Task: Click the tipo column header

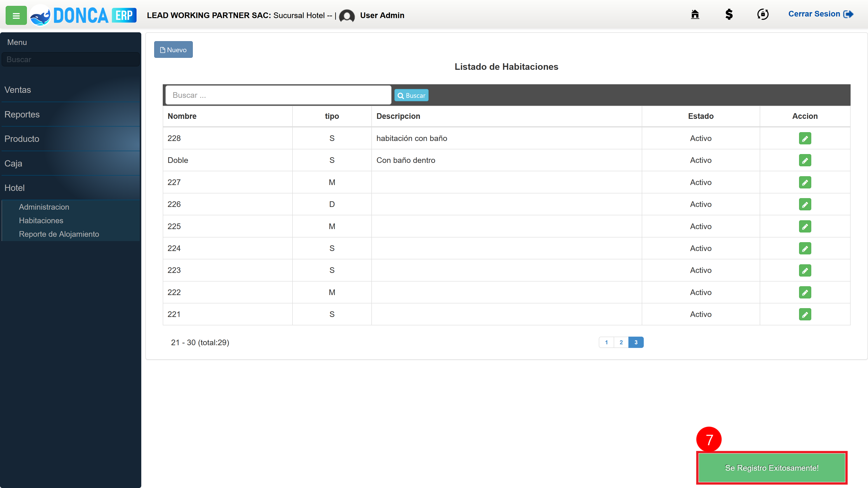Action: [x=332, y=116]
